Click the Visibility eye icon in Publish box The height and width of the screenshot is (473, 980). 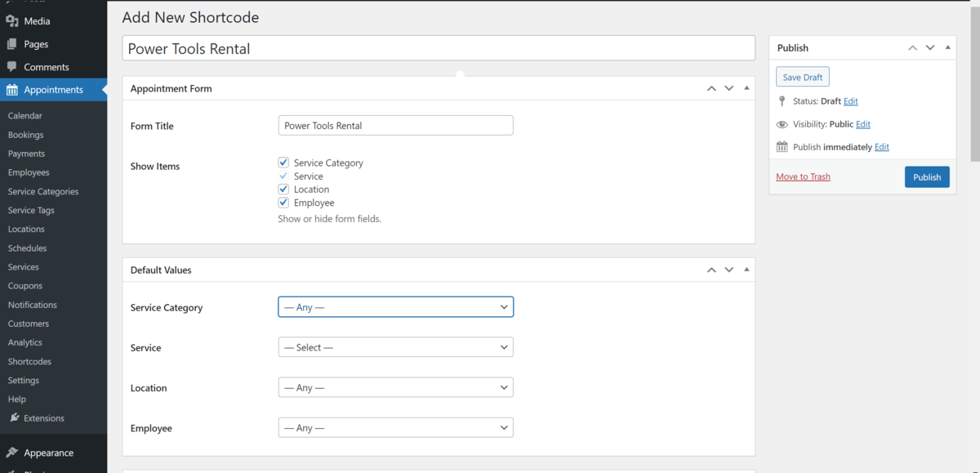click(782, 124)
